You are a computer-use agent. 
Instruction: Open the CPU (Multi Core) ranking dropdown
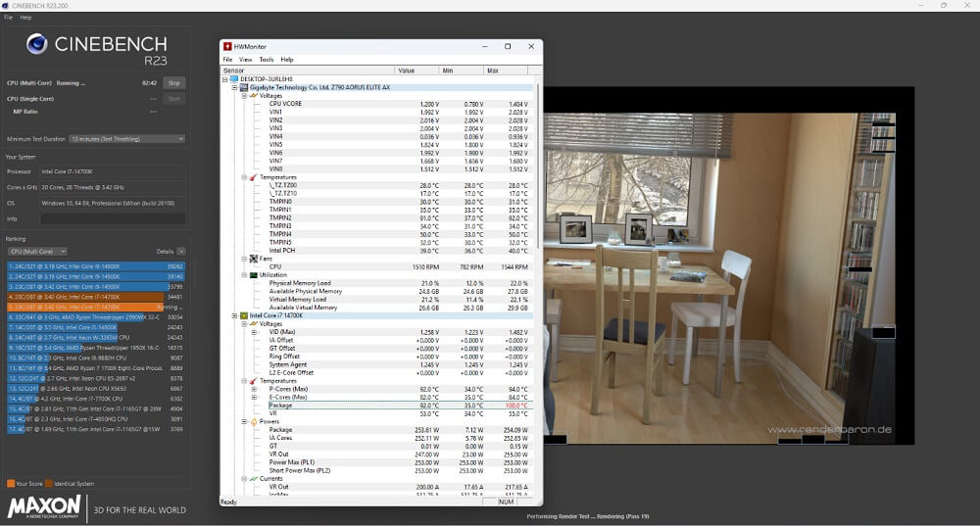tap(36, 252)
